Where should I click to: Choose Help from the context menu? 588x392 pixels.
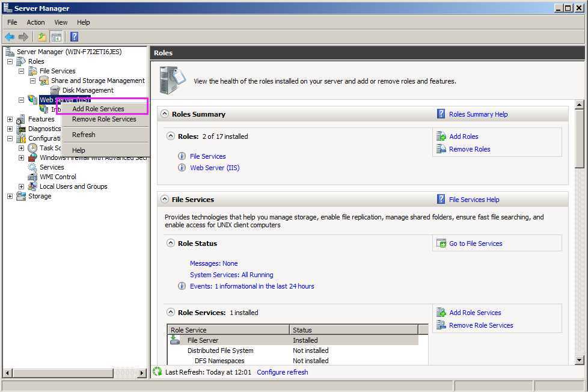105,150
